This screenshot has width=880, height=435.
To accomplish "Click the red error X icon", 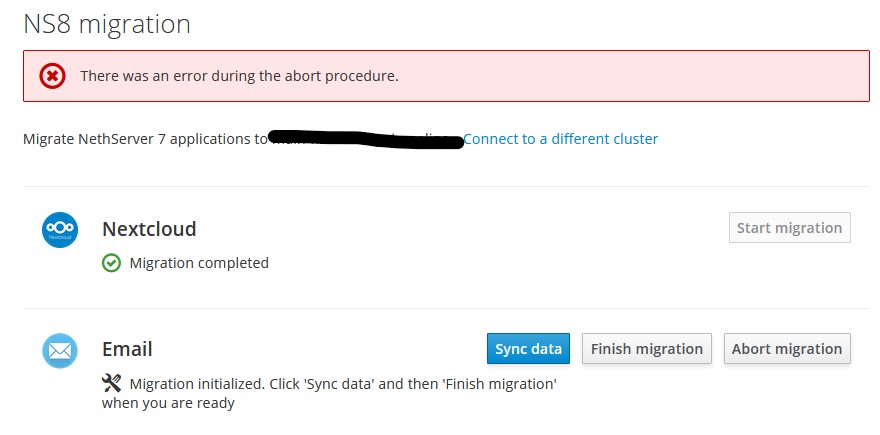I will (52, 76).
